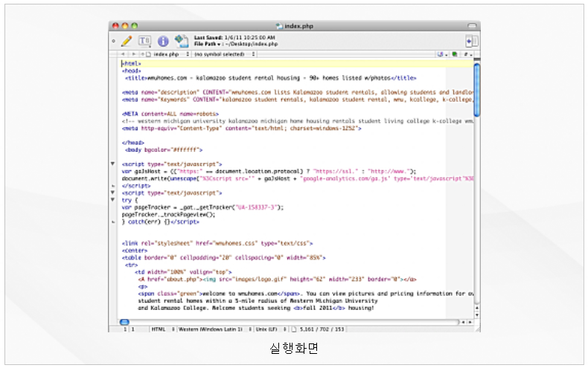Click the horizontal scroll right arrow
The height and width of the screenshot is (368, 588).
coord(470,322)
